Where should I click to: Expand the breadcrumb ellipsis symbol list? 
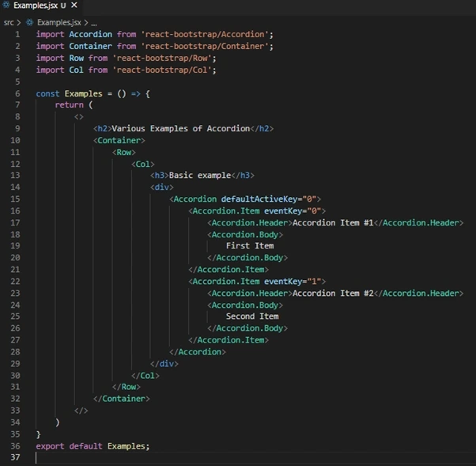(x=94, y=23)
